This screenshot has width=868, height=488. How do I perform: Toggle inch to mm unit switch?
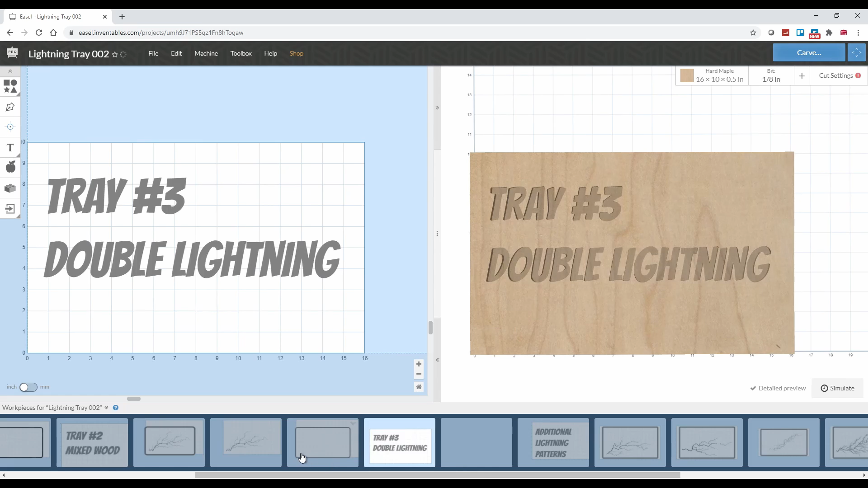pos(28,386)
